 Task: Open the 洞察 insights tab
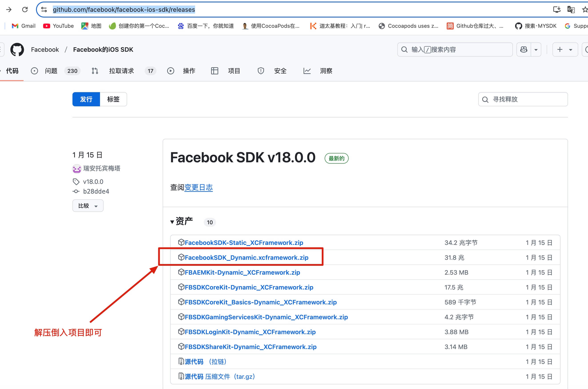(x=318, y=71)
